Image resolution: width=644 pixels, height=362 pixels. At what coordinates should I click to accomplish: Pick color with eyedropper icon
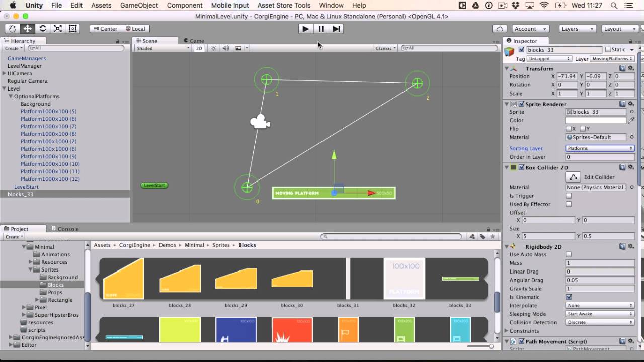pos(631,120)
